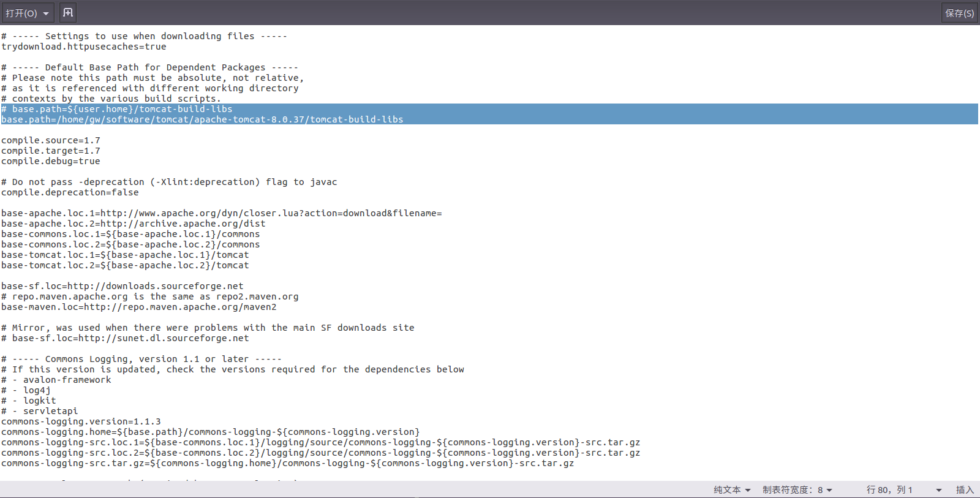Click line commons-logging.home=${base.path}
980x498 pixels.
(x=211, y=432)
